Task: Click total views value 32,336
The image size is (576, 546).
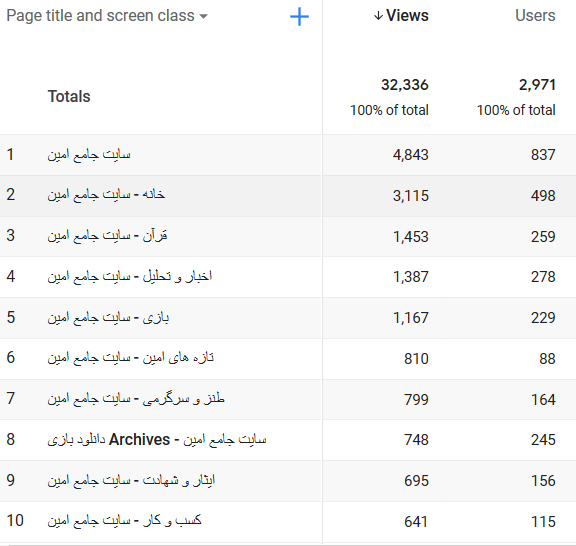Action: [x=404, y=85]
